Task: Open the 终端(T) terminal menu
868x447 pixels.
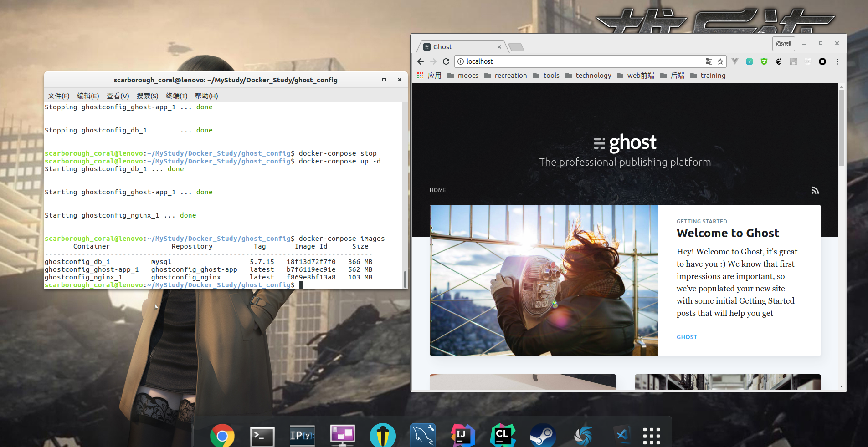Action: pyautogui.click(x=176, y=96)
